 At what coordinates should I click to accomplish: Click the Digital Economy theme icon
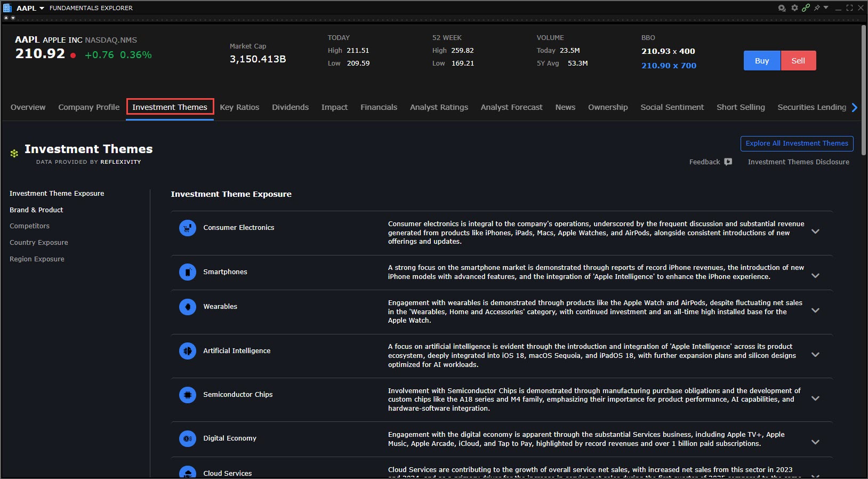click(x=188, y=438)
